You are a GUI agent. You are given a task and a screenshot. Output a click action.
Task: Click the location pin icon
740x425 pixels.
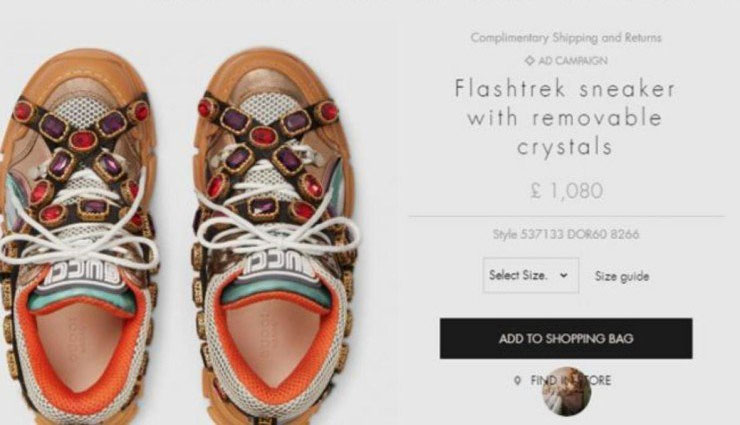517,380
